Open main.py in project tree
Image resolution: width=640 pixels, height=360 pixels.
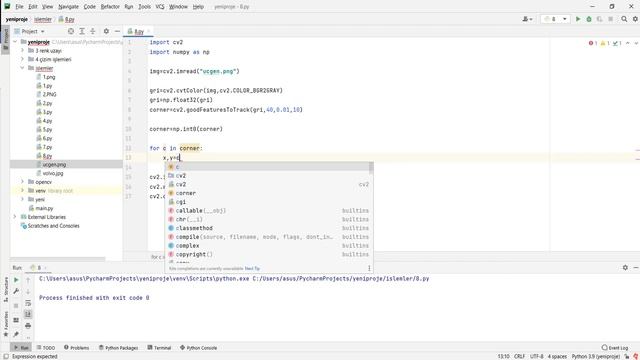click(x=44, y=208)
